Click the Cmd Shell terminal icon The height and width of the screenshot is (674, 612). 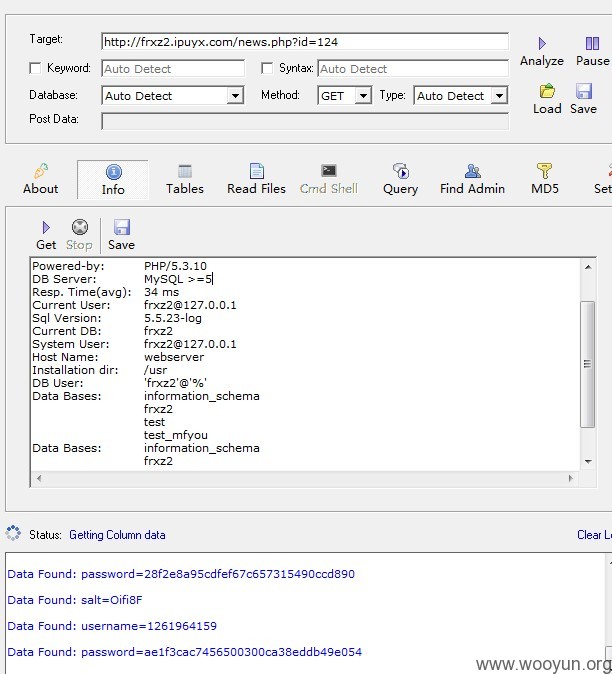pos(329,171)
